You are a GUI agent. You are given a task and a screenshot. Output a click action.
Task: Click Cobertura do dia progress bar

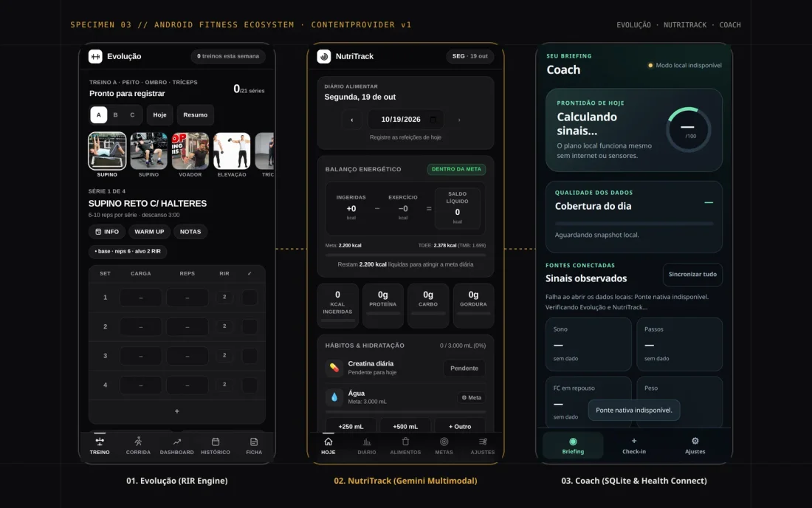634,224
